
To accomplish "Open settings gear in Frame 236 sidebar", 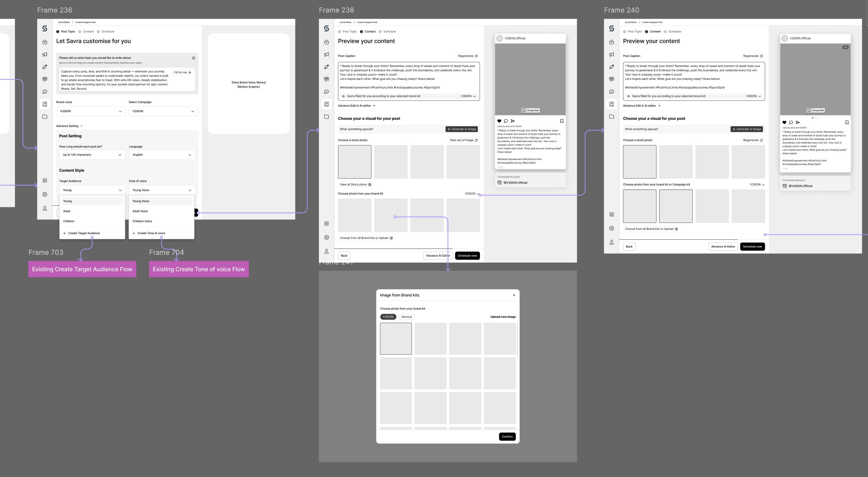I will coord(45,194).
